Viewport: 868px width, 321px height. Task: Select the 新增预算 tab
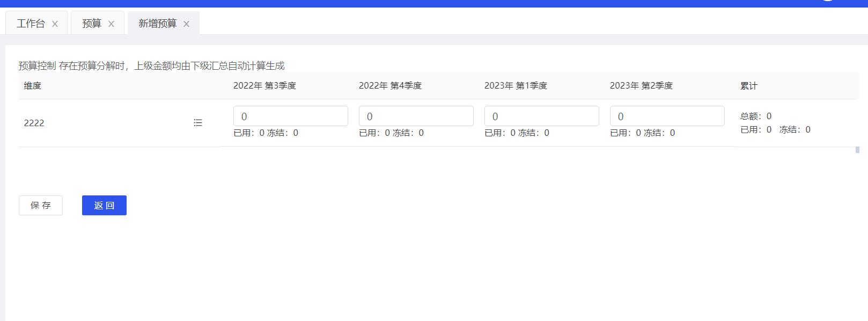pyautogui.click(x=157, y=24)
